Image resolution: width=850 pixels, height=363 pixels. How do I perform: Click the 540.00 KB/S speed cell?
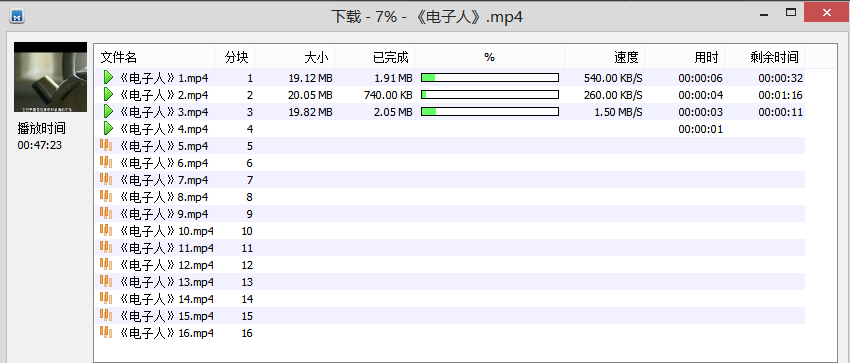[x=613, y=78]
